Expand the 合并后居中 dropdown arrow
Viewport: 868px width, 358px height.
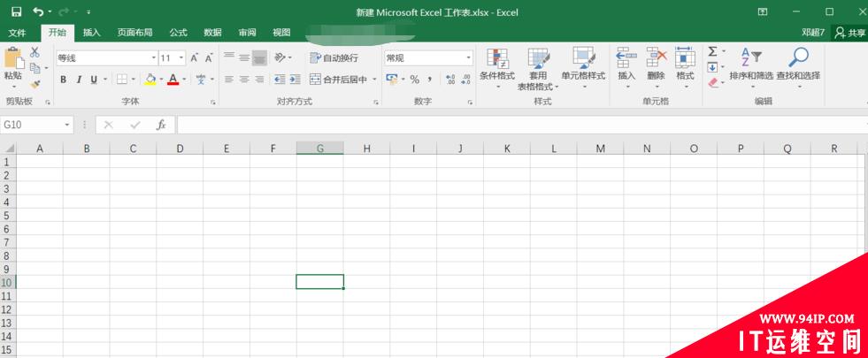(374, 80)
